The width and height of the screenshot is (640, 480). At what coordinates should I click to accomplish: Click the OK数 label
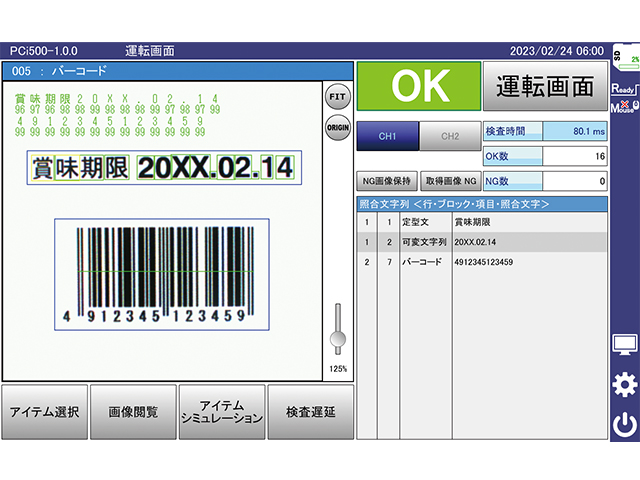513,156
